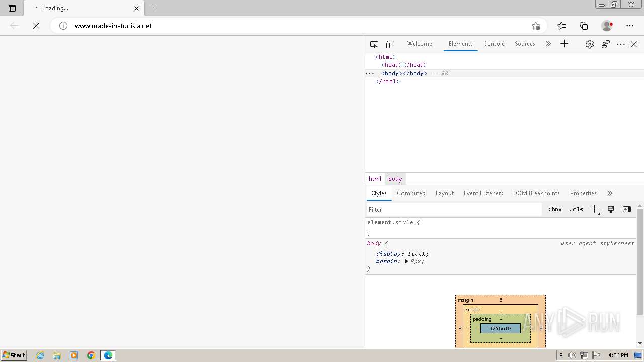The height and width of the screenshot is (362, 644).
Task: Click the Edge taskbar button
Action: point(108,355)
